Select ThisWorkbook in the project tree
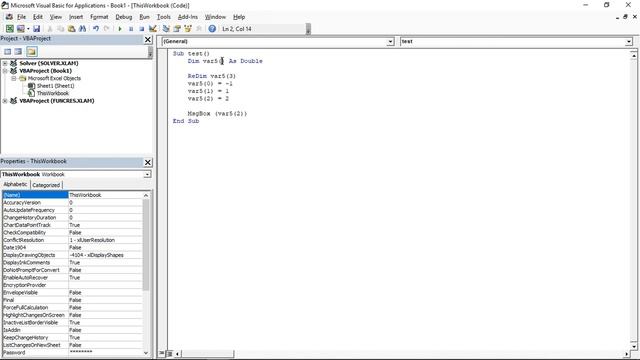This screenshot has width=640, height=360. point(53,93)
